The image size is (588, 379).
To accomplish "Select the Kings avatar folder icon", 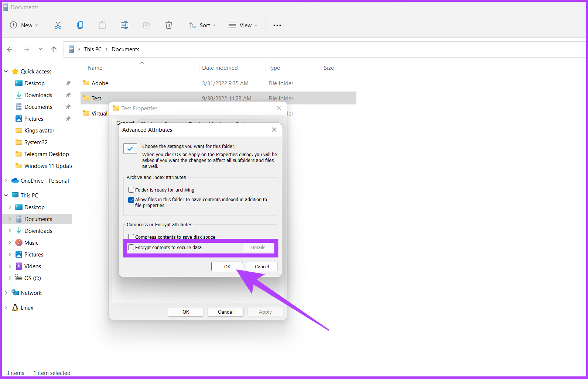I will [x=19, y=131].
